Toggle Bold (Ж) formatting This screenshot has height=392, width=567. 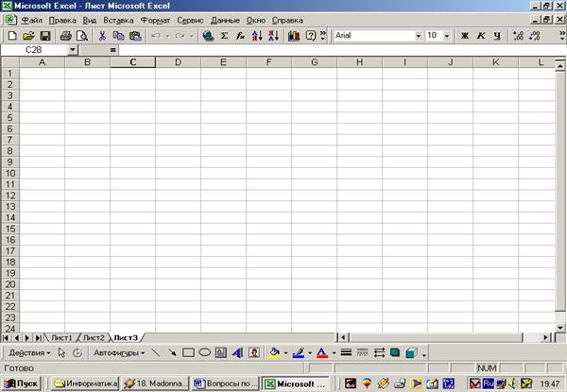[465, 35]
